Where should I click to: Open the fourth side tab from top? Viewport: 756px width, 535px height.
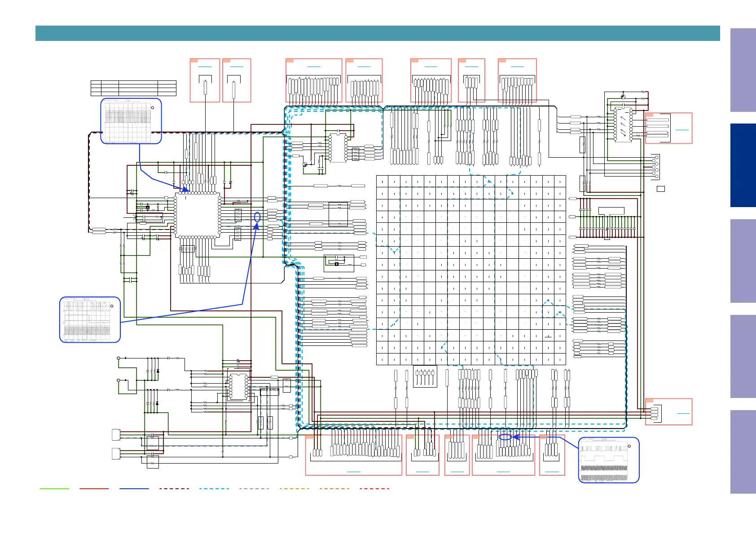(x=743, y=356)
